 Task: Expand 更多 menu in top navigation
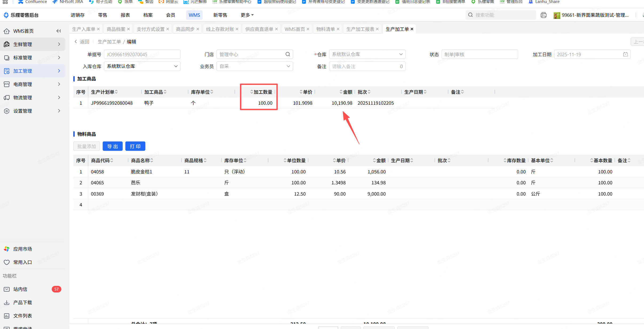coord(247,15)
